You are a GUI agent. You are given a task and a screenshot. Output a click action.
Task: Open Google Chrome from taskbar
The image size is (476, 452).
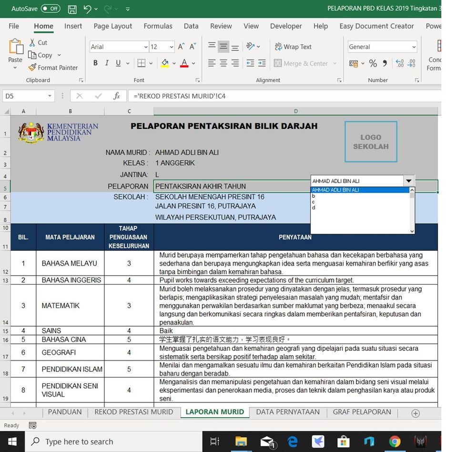(395, 442)
